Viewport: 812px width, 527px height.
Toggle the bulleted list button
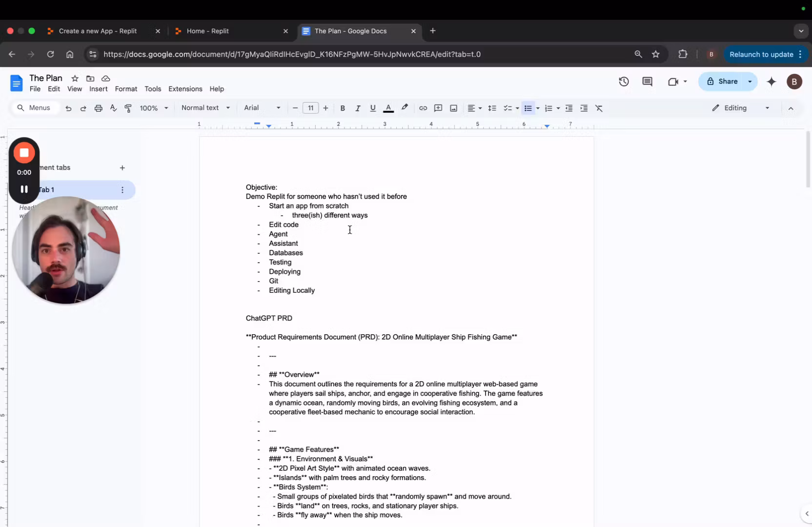[x=528, y=108]
